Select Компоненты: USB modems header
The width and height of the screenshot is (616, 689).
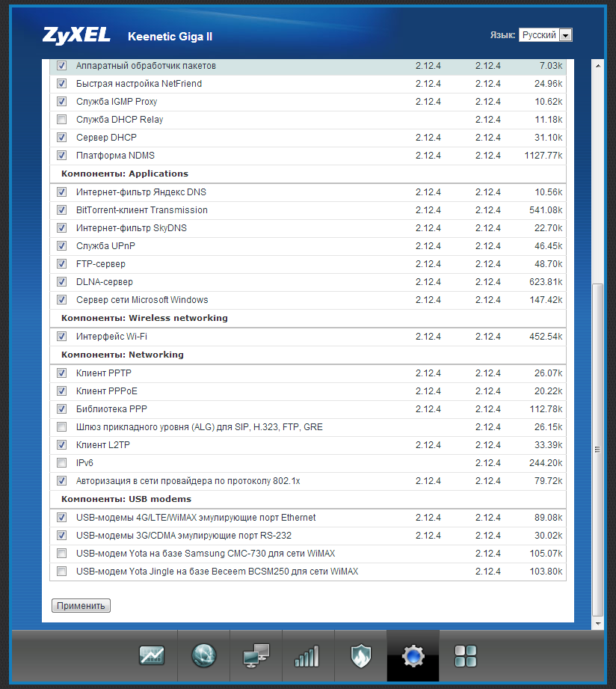point(126,499)
